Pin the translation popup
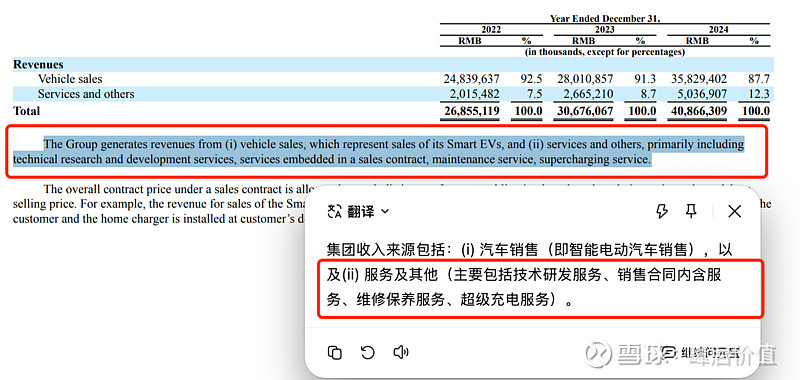 coord(691,211)
